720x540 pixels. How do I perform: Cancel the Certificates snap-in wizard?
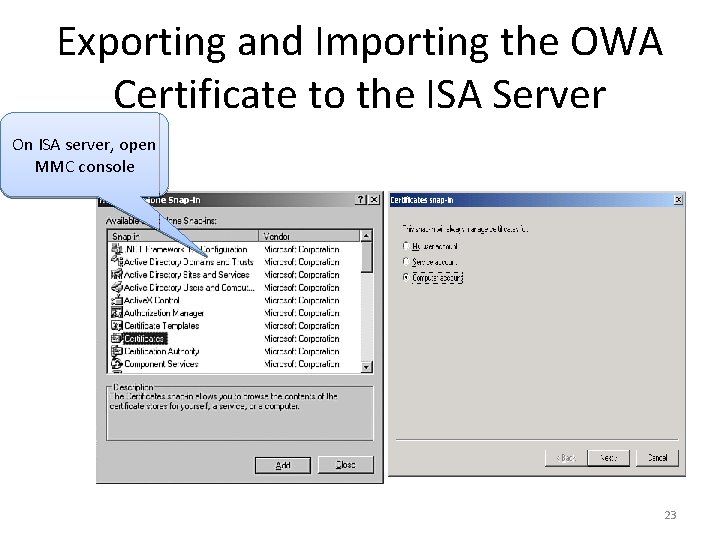tap(657, 458)
